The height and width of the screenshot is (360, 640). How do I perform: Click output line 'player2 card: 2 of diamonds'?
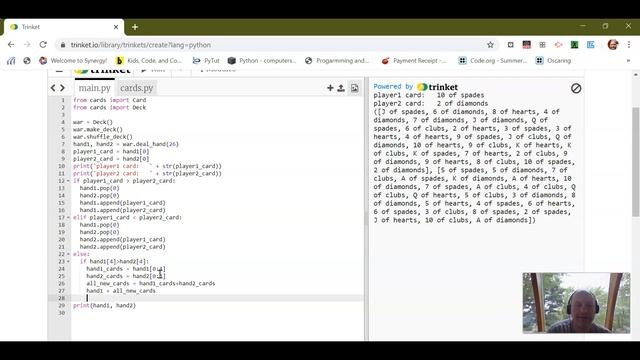[x=431, y=104]
